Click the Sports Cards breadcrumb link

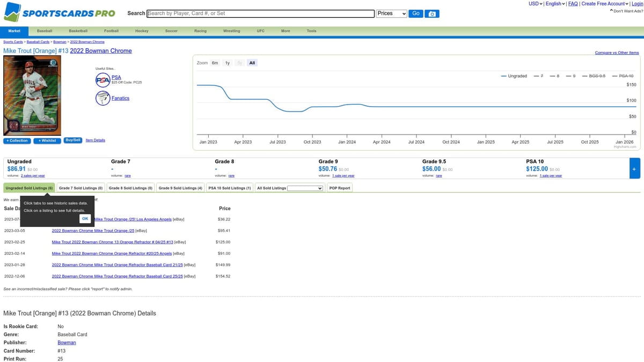pos(13,42)
